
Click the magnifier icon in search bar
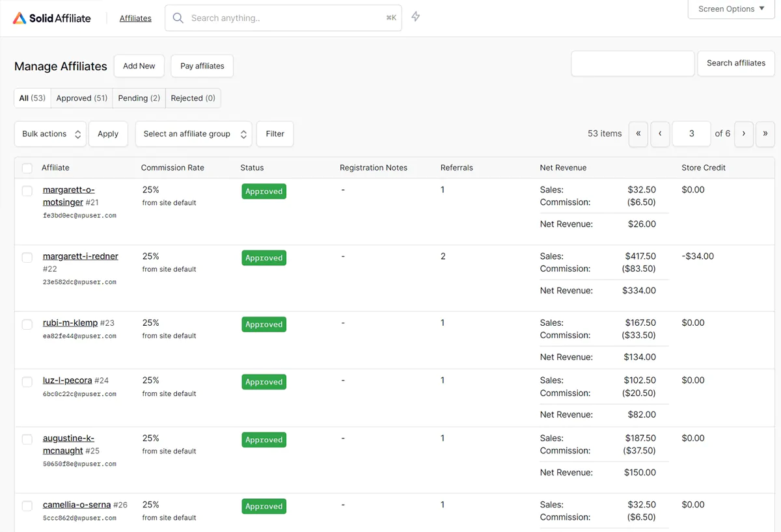[x=178, y=18]
